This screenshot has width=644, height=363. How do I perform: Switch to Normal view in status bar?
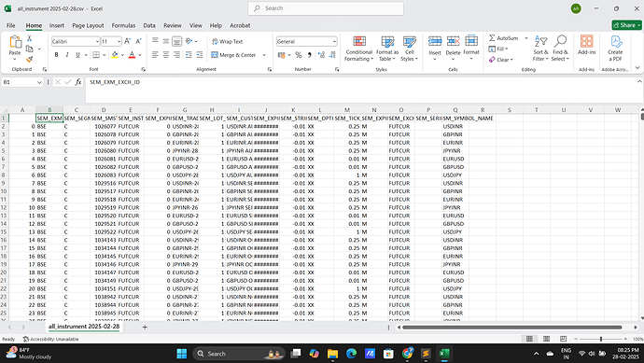(x=529, y=339)
